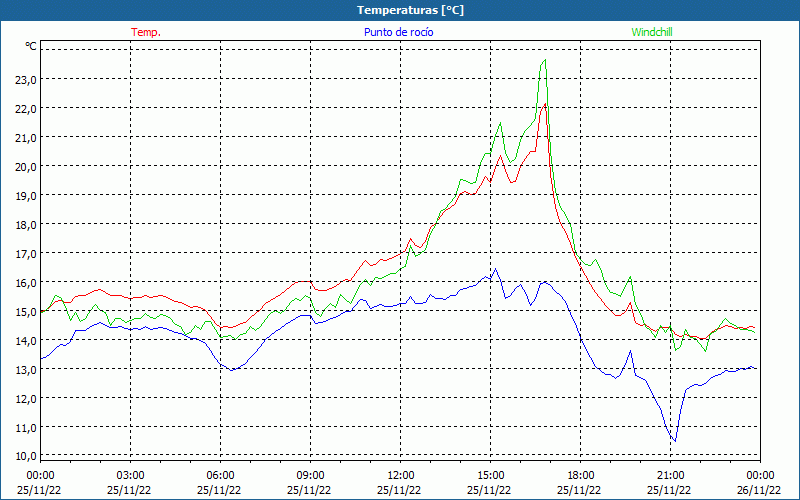This screenshot has height=500, width=800.
Task: Click the '18:00' time axis label
Action: click(581, 476)
